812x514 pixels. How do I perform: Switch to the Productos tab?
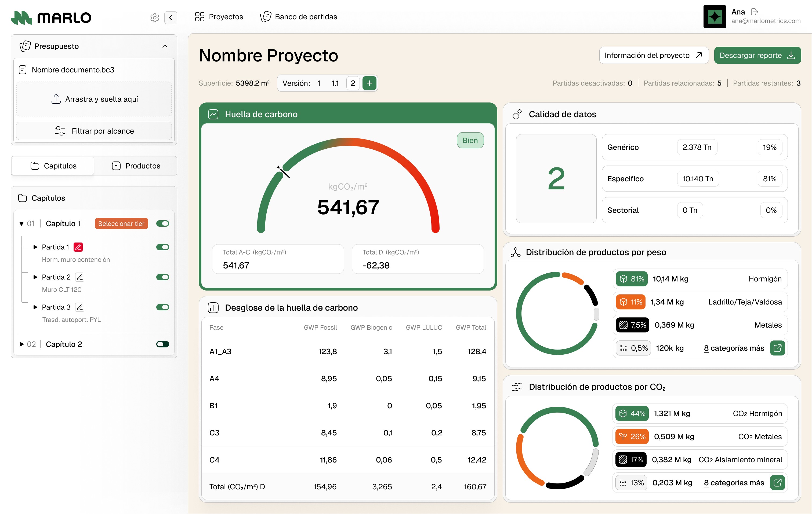point(136,166)
